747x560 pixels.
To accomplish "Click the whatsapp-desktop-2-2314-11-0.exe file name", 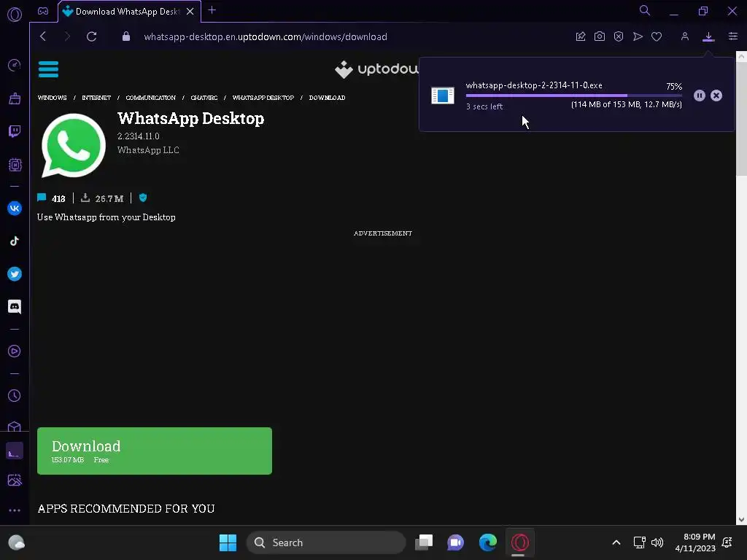I will point(533,85).
